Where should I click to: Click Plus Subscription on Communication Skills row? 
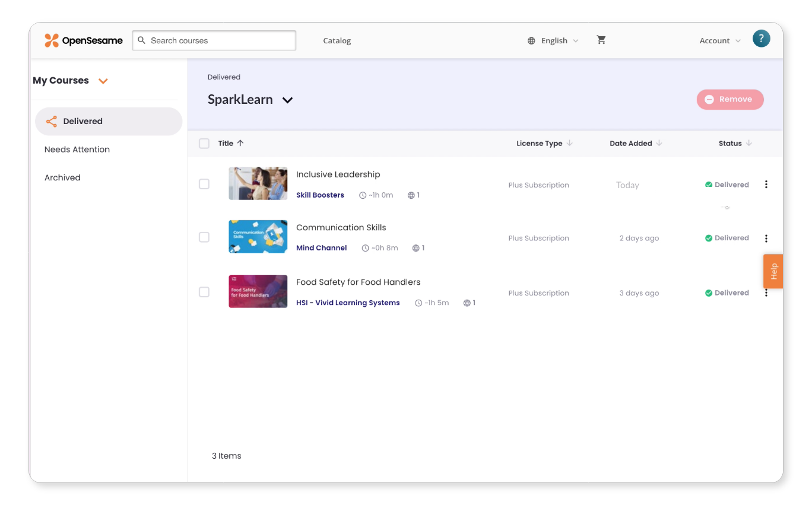(x=539, y=238)
